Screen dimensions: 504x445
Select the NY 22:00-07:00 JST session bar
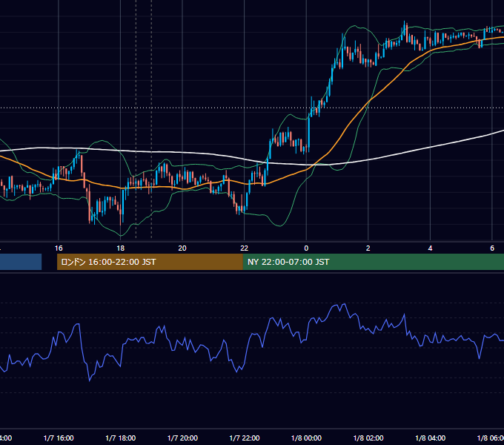373,262
